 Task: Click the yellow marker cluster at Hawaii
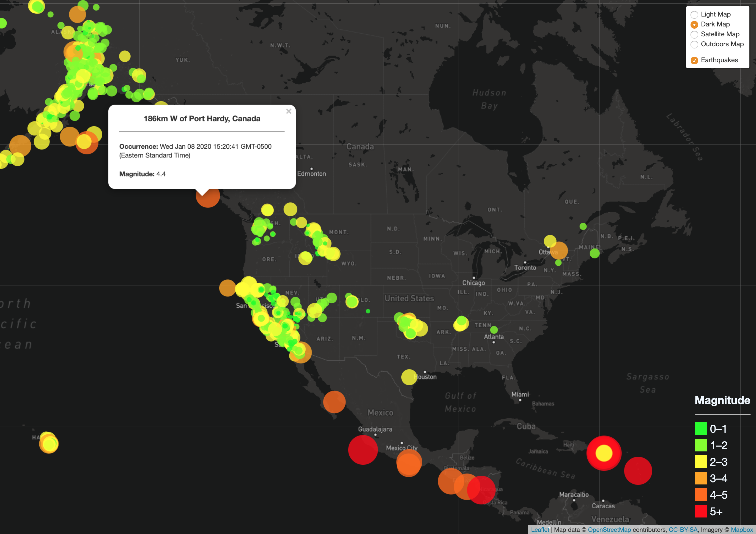(x=49, y=444)
